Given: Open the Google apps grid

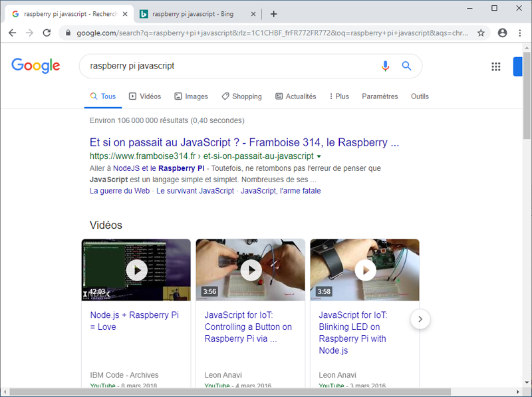Looking at the screenshot, I should 495,66.
